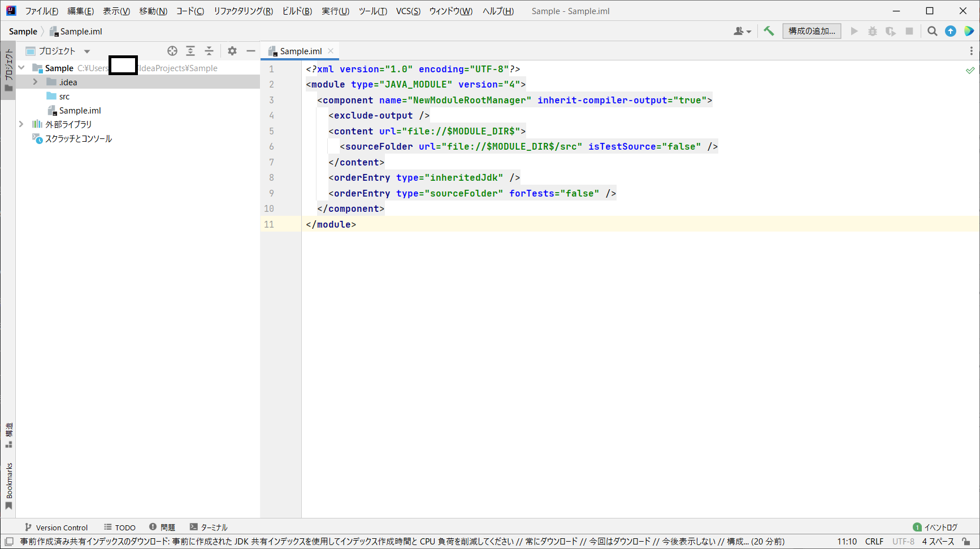Open the Terminal (ターミナル) tool window
Screen dimensions: 980x549
click(209, 527)
